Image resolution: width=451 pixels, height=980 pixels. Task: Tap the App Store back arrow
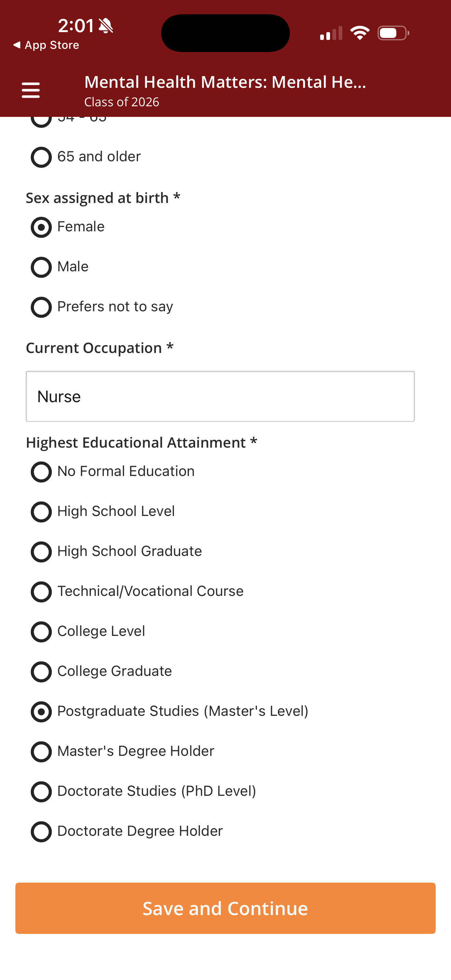coord(17,45)
